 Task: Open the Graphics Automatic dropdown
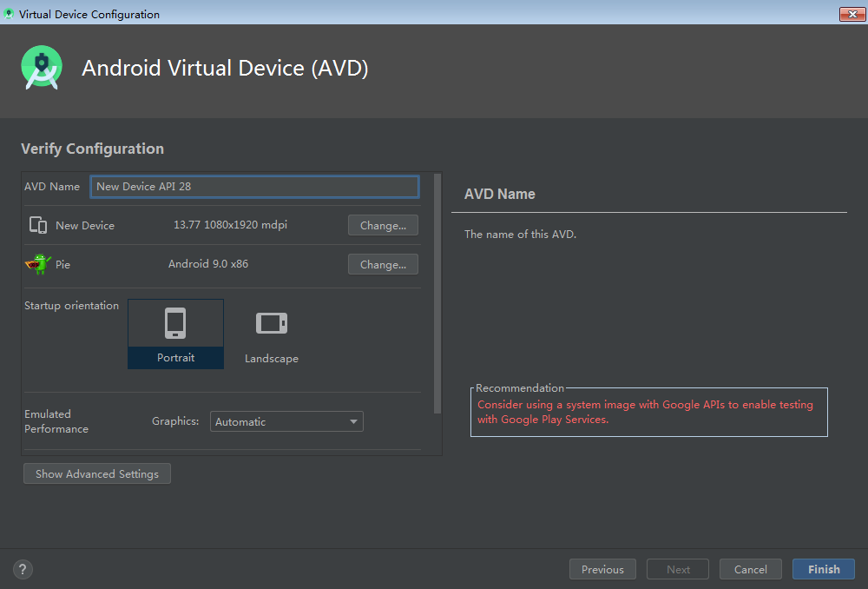click(x=286, y=421)
